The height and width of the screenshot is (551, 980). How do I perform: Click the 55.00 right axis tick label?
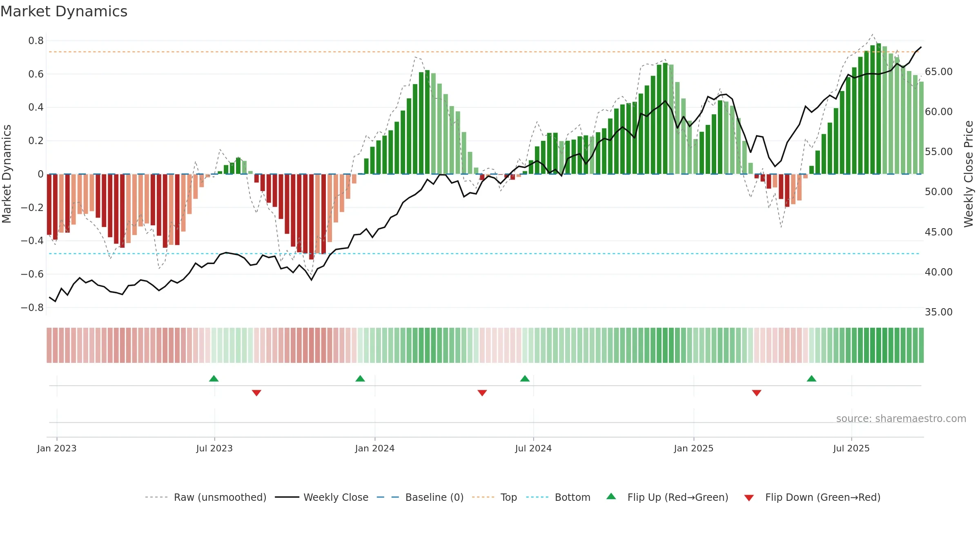(939, 151)
